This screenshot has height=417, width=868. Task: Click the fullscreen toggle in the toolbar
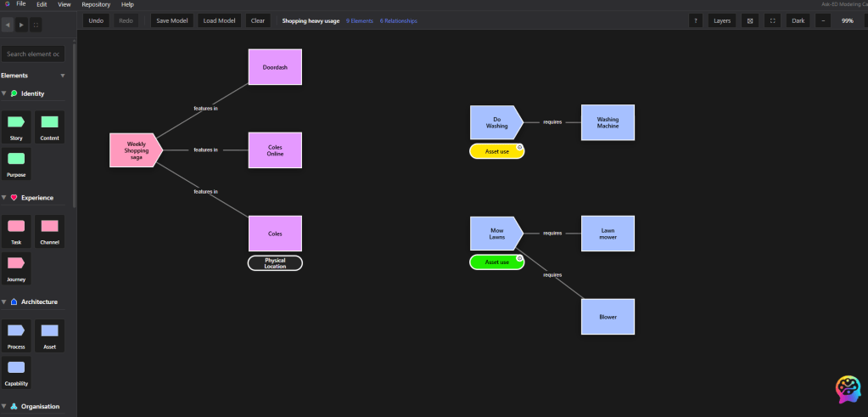(772, 20)
